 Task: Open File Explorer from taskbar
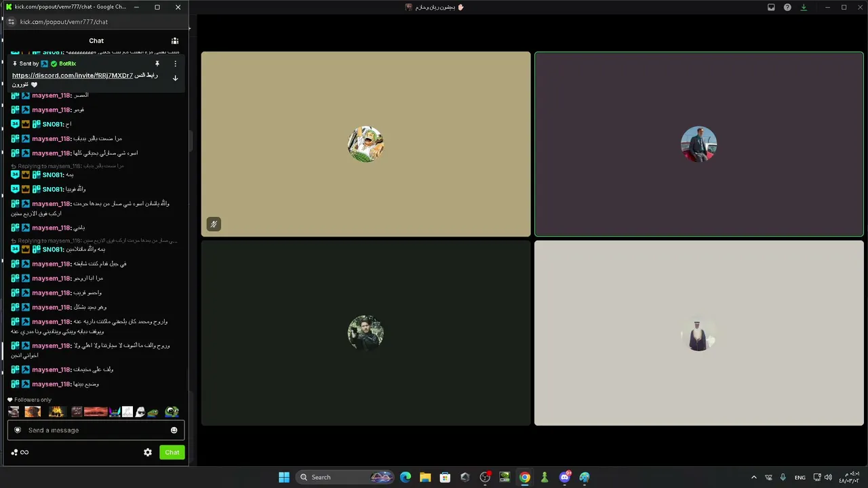pos(425,477)
